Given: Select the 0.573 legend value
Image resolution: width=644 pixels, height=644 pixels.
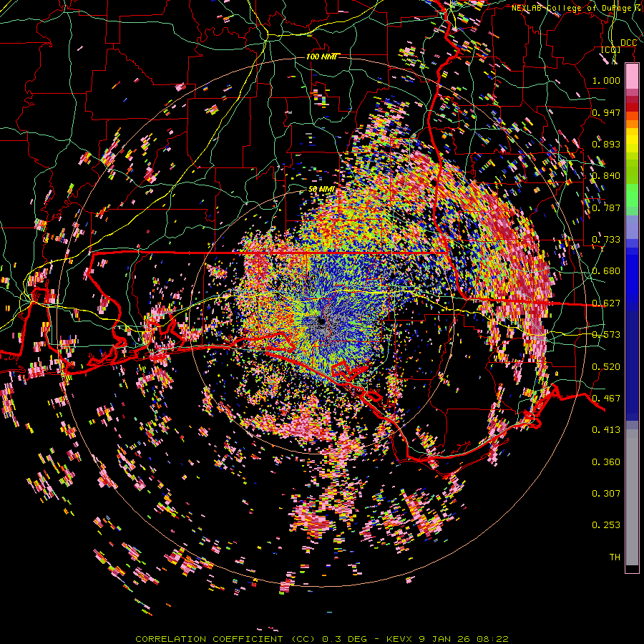Looking at the screenshot, I should tap(606, 334).
